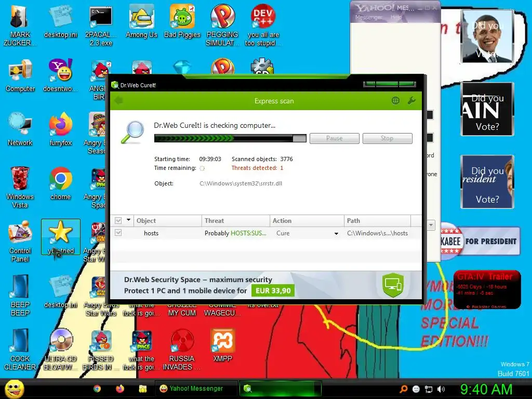Select the BEEP BEEP desktop icon
The height and width of the screenshot is (399, 532).
pos(20,295)
